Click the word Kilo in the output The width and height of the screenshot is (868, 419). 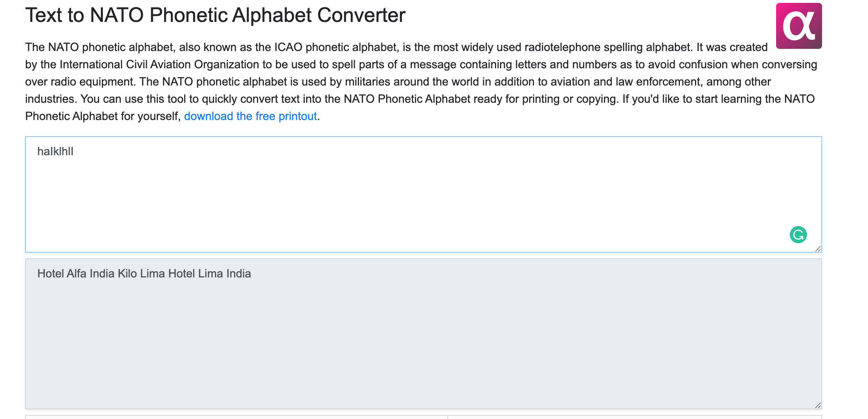(127, 273)
